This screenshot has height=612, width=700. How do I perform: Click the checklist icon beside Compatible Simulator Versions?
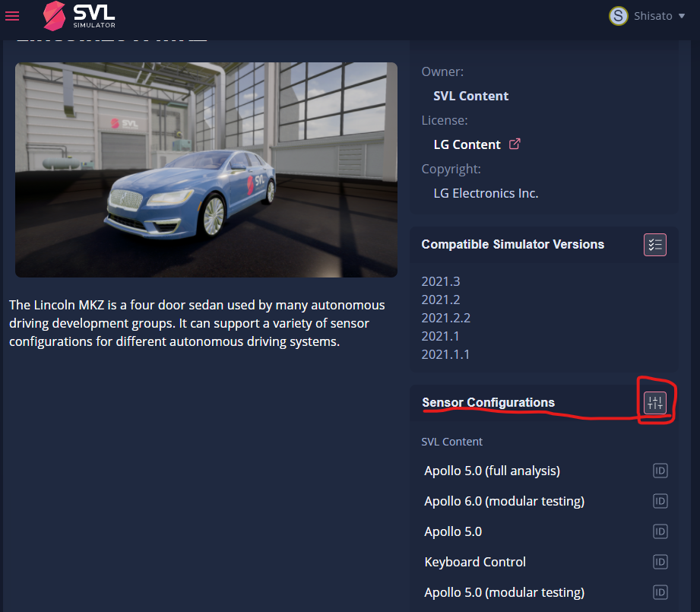[654, 244]
